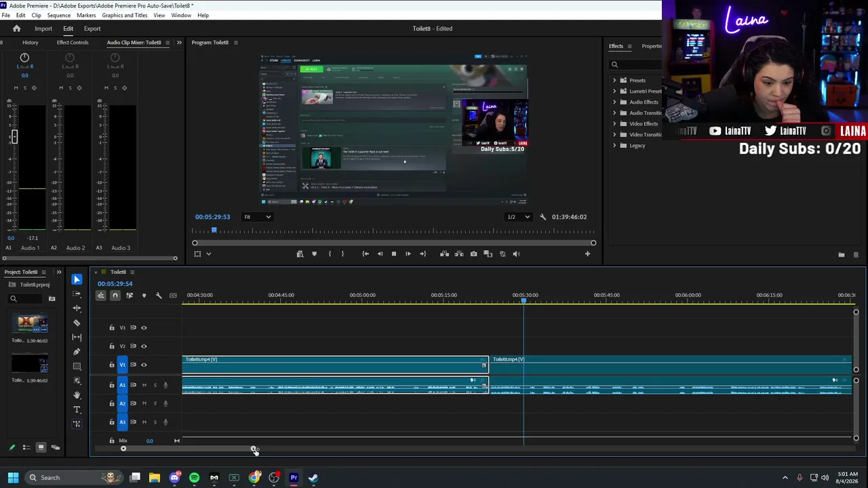The image size is (868, 488).
Task: Toggle captions track CC button
Action: 173,295
